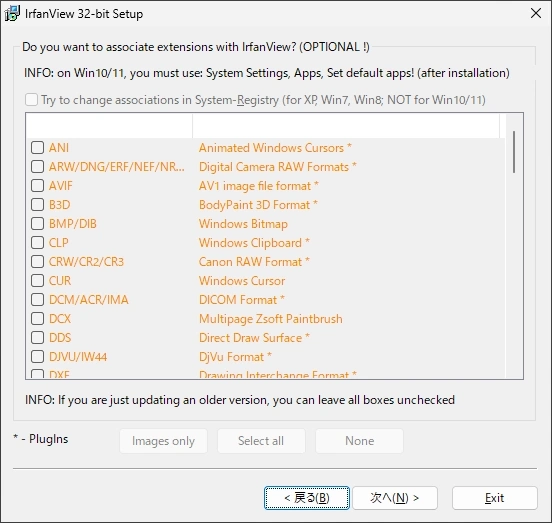Click the IrfanView setup icon in title bar

click(x=12, y=14)
